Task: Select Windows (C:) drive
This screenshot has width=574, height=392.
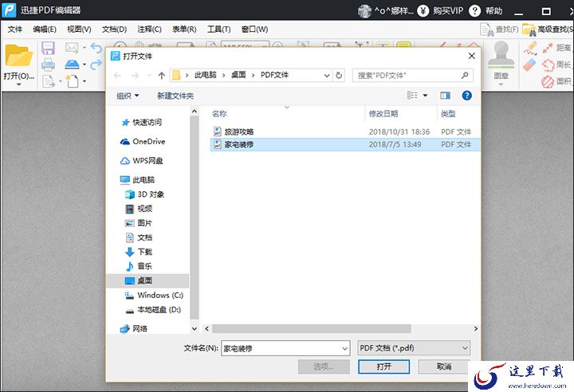Action: (154, 295)
